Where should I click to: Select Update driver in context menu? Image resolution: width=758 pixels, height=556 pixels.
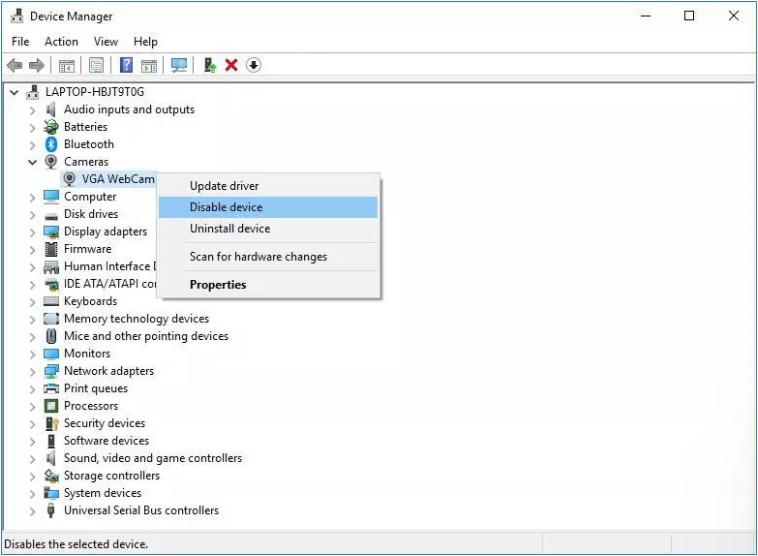click(x=224, y=186)
